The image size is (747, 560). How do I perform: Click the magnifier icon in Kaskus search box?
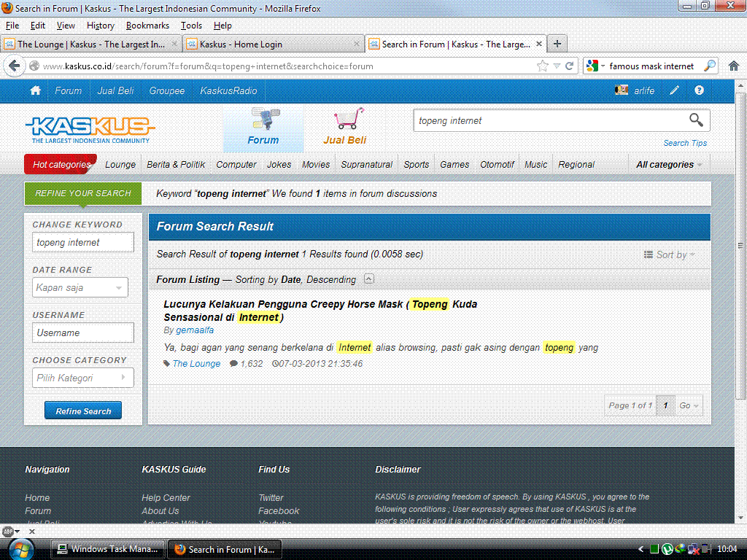point(696,120)
